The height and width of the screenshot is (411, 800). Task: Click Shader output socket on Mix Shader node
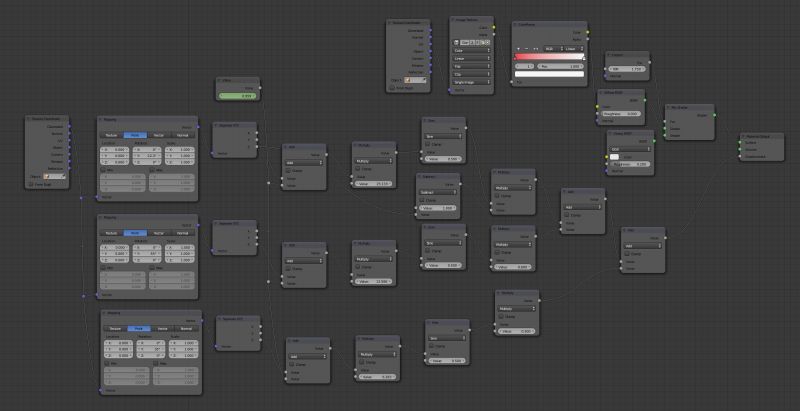pos(714,115)
